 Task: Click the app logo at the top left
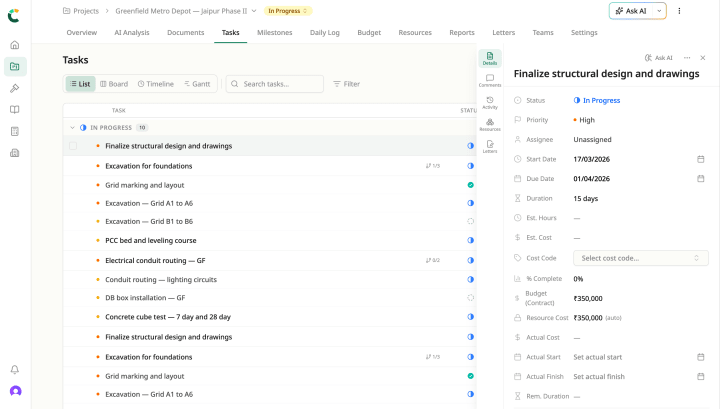point(14,15)
